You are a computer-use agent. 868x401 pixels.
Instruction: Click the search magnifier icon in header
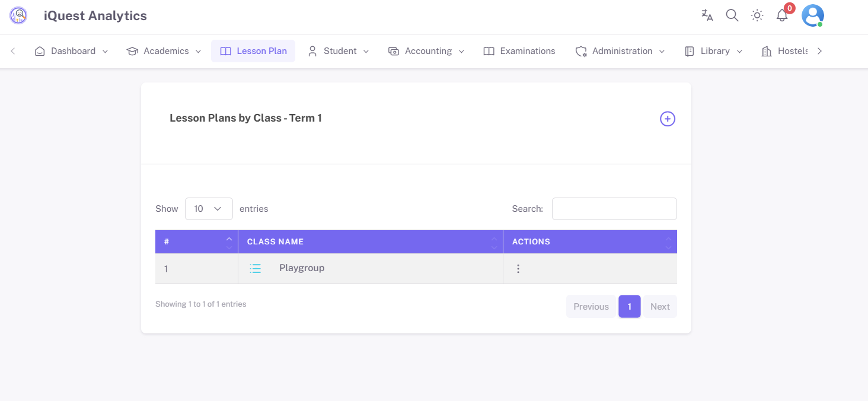(x=732, y=15)
